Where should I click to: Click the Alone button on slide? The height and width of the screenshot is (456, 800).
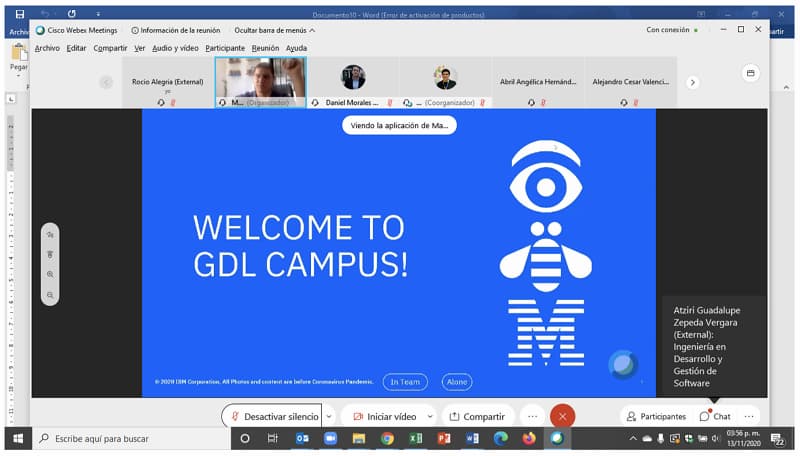point(457,382)
